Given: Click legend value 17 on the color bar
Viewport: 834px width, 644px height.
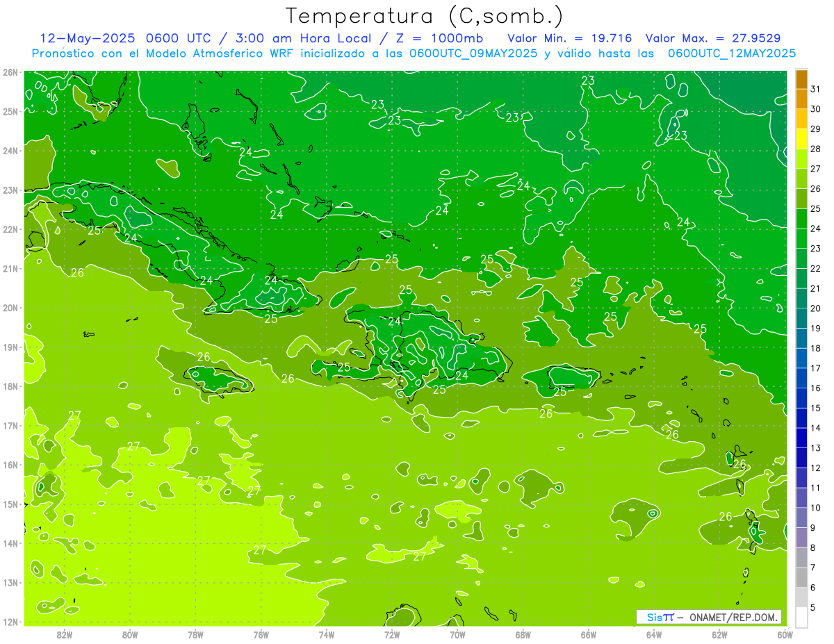Looking at the screenshot, I should pos(816,368).
